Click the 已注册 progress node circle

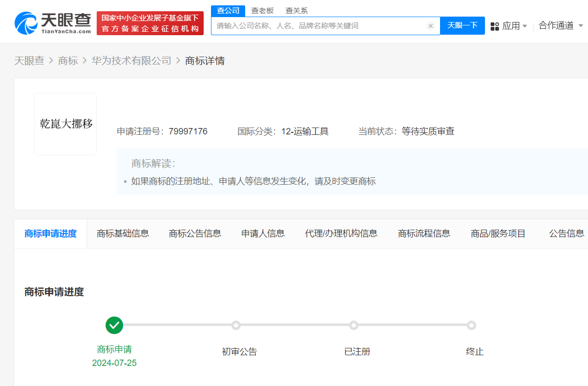coord(354,325)
